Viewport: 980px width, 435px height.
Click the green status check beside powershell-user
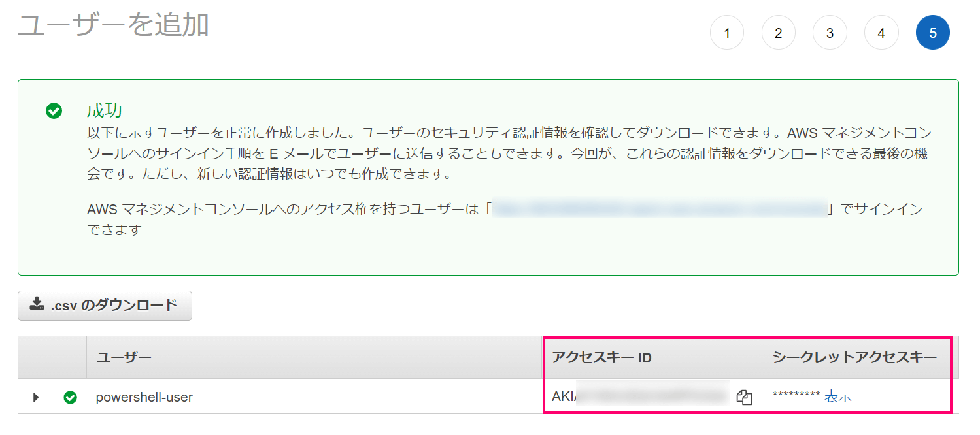pos(70,397)
